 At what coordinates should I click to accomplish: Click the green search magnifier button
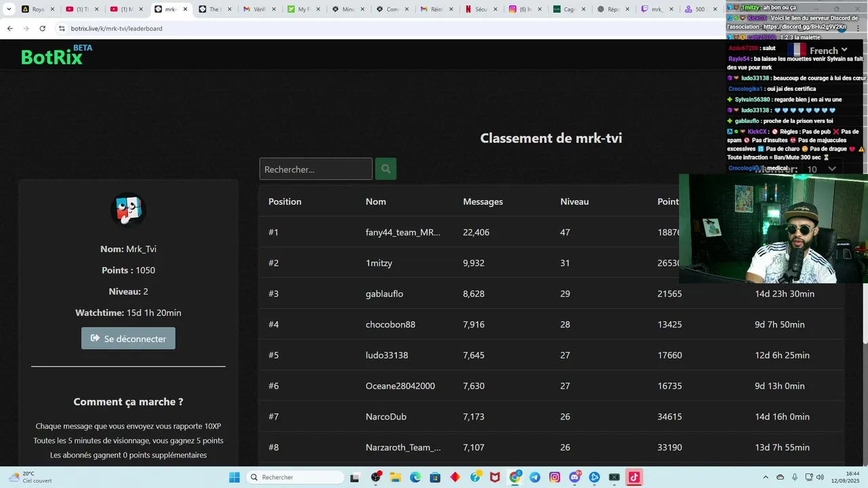[x=386, y=169]
